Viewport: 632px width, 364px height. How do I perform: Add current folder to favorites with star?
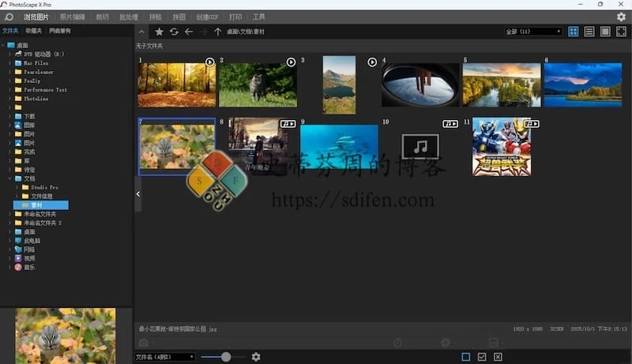pyautogui.click(x=160, y=32)
